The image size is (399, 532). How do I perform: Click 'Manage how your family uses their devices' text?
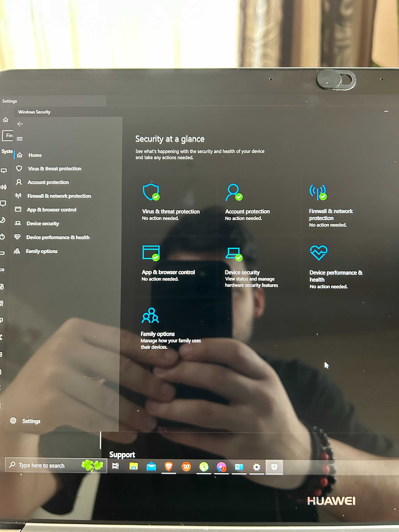(171, 344)
